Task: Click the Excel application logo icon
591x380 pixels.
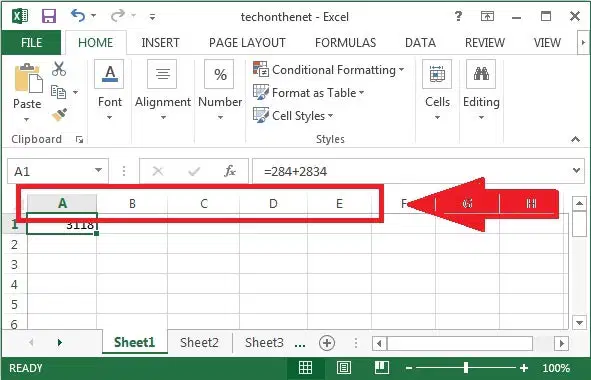Action: 20,16
